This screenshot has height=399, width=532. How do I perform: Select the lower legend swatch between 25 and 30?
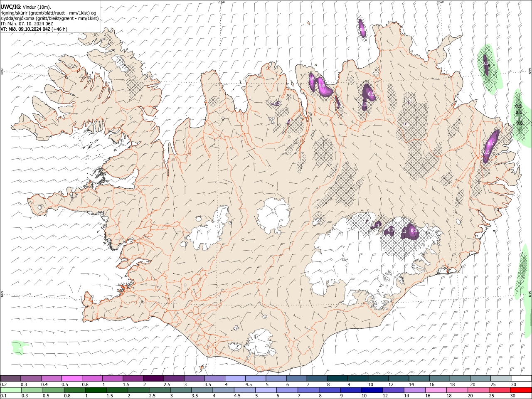tap(500, 390)
